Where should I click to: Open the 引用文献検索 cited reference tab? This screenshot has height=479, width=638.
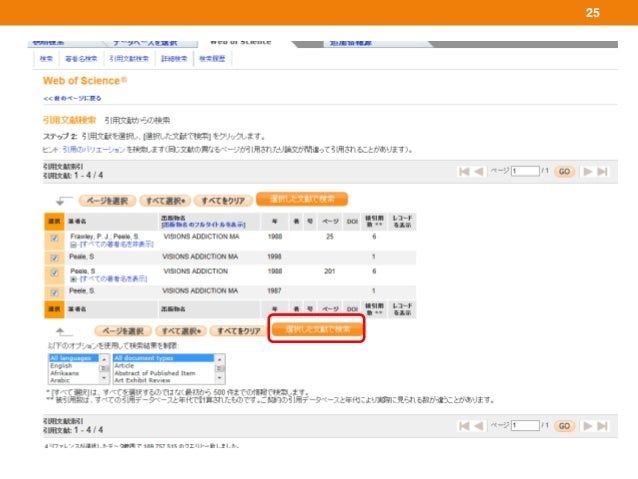point(129,59)
